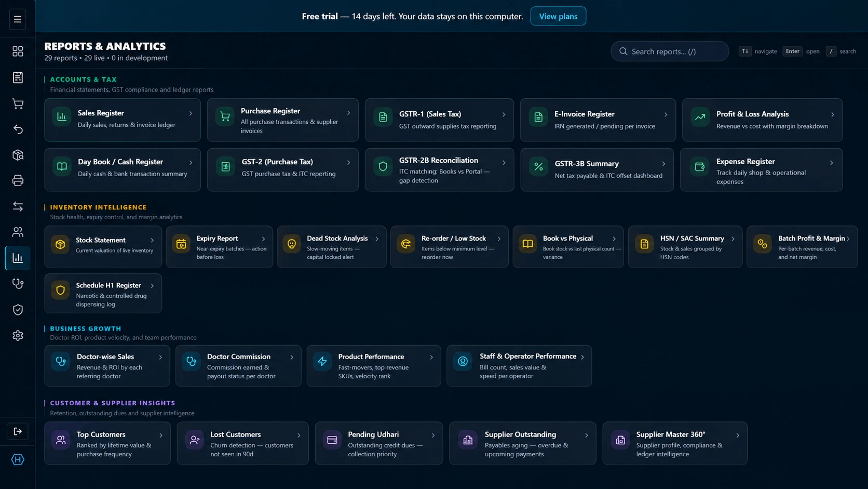Click the GSTR-1 document icon
This screenshot has height=489, width=868.
pyautogui.click(x=383, y=117)
